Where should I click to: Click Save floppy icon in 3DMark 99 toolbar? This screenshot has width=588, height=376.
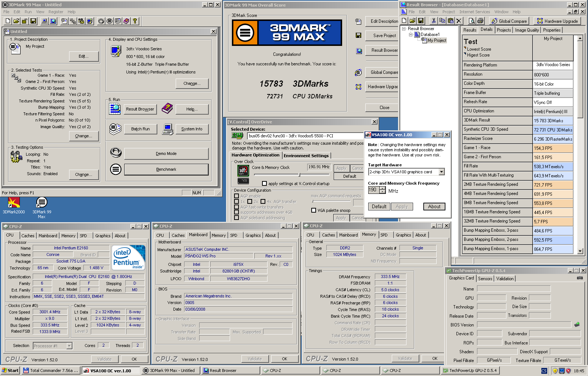pyautogui.click(x=33, y=21)
